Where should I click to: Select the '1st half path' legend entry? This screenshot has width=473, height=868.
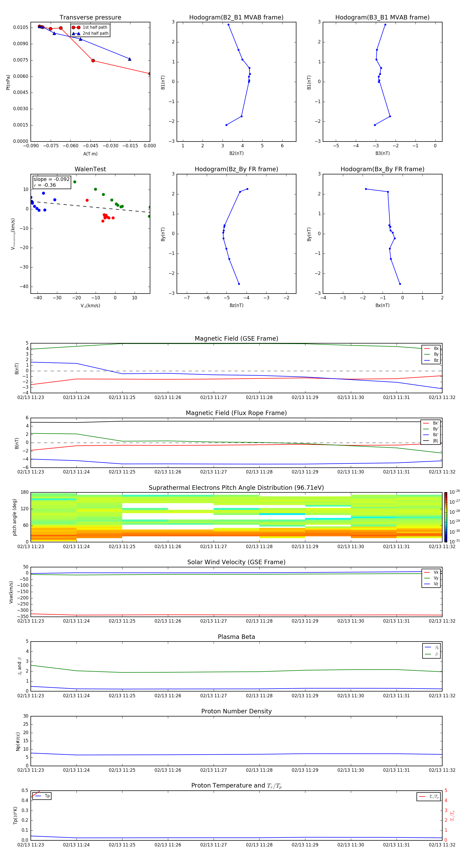tap(90, 27)
